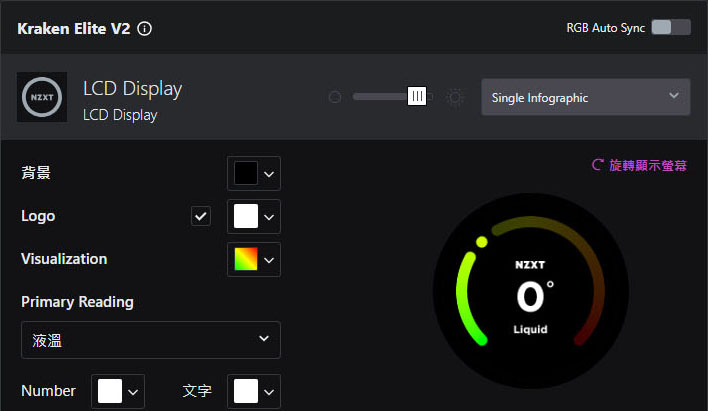Open the Single Infographic display mode dropdown

(x=586, y=97)
